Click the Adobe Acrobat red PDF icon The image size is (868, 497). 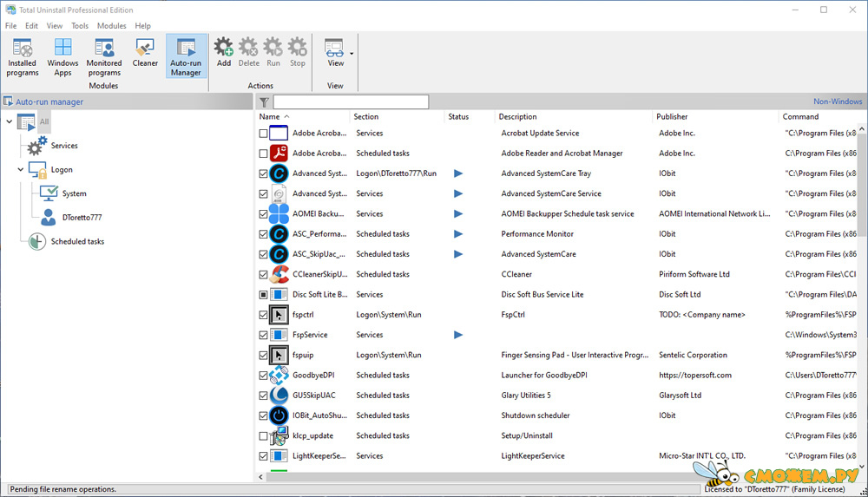point(279,154)
